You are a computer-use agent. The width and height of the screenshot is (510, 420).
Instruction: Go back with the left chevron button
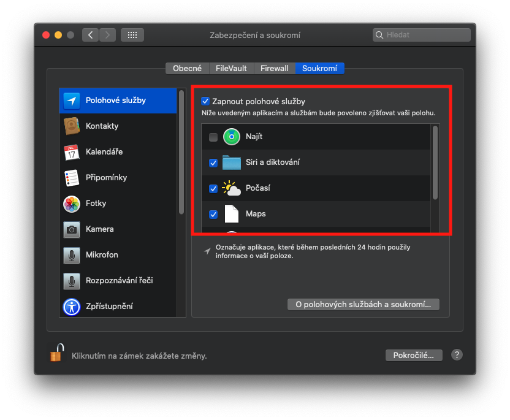[x=91, y=35]
